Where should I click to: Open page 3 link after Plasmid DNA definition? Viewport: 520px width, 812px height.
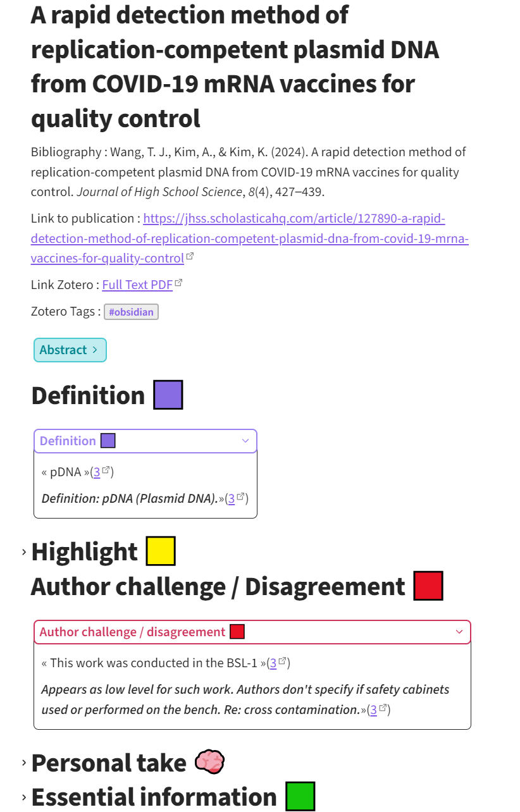tap(232, 498)
